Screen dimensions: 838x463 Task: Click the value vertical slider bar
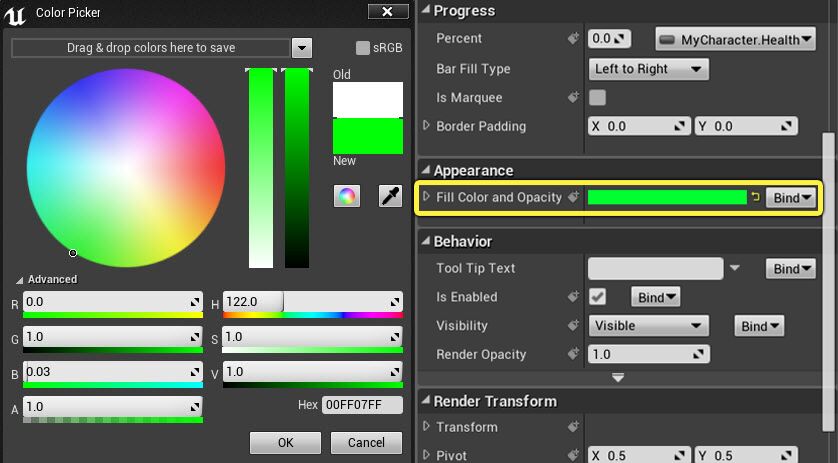(297, 168)
